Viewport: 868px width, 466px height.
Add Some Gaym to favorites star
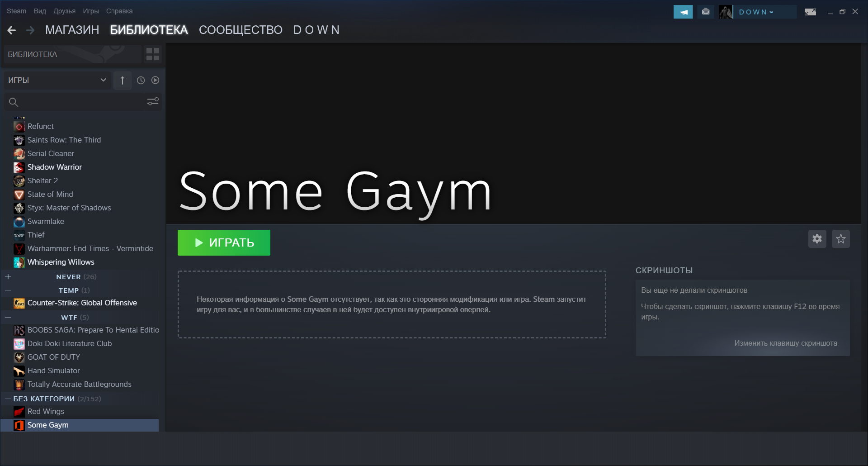coord(841,239)
